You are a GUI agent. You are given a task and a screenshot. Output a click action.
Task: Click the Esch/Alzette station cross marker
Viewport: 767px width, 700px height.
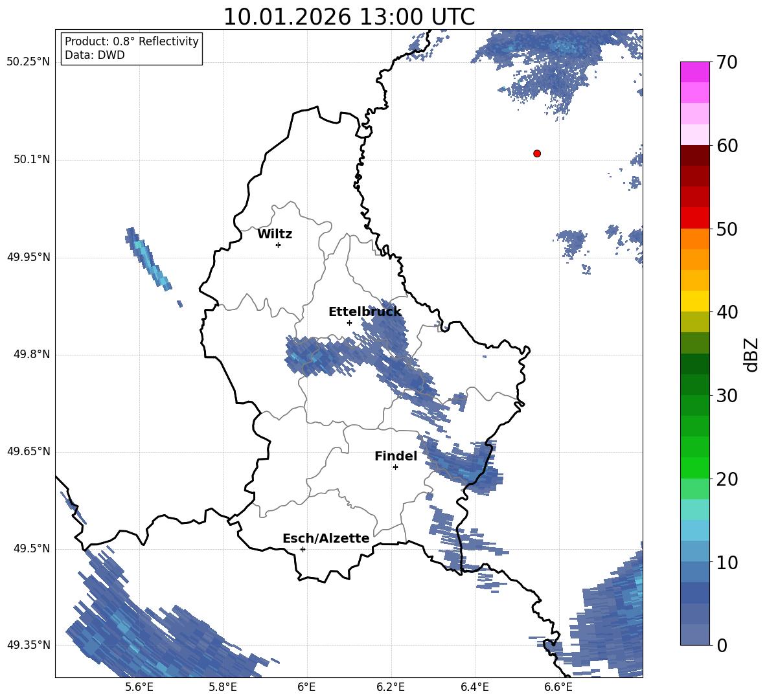point(303,549)
